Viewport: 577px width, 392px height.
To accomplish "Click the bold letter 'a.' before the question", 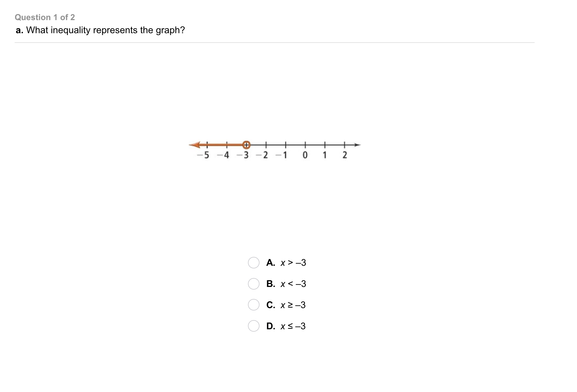I will point(20,30).
